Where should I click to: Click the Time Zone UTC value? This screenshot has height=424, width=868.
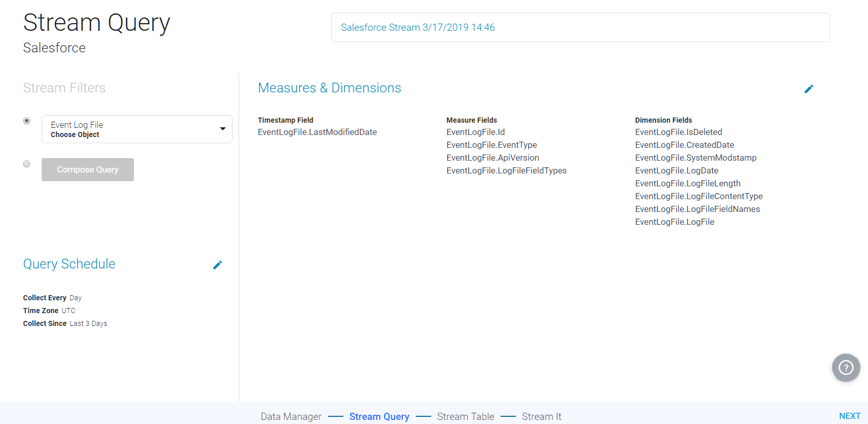(x=69, y=311)
